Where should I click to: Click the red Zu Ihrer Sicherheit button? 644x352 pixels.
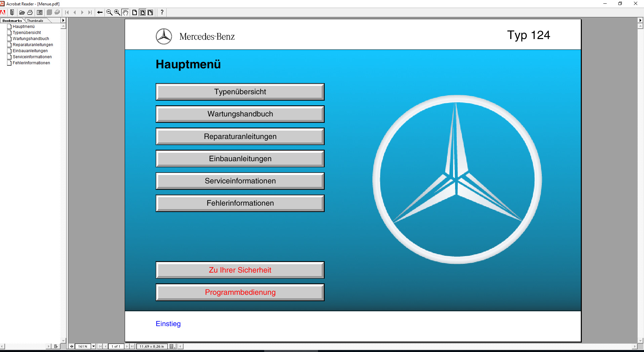click(240, 270)
